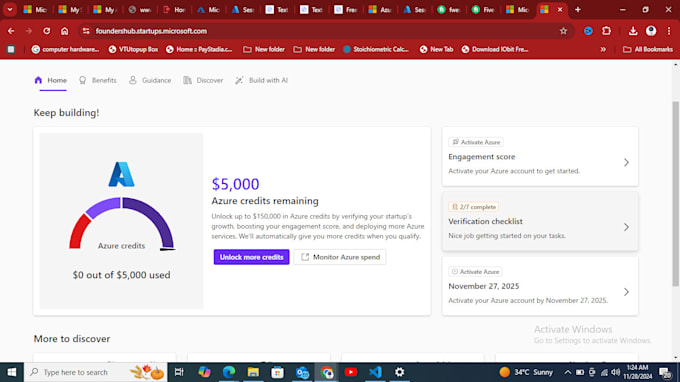Switch to the first Mic browser tab
The height and width of the screenshot is (382, 680).
35,10
